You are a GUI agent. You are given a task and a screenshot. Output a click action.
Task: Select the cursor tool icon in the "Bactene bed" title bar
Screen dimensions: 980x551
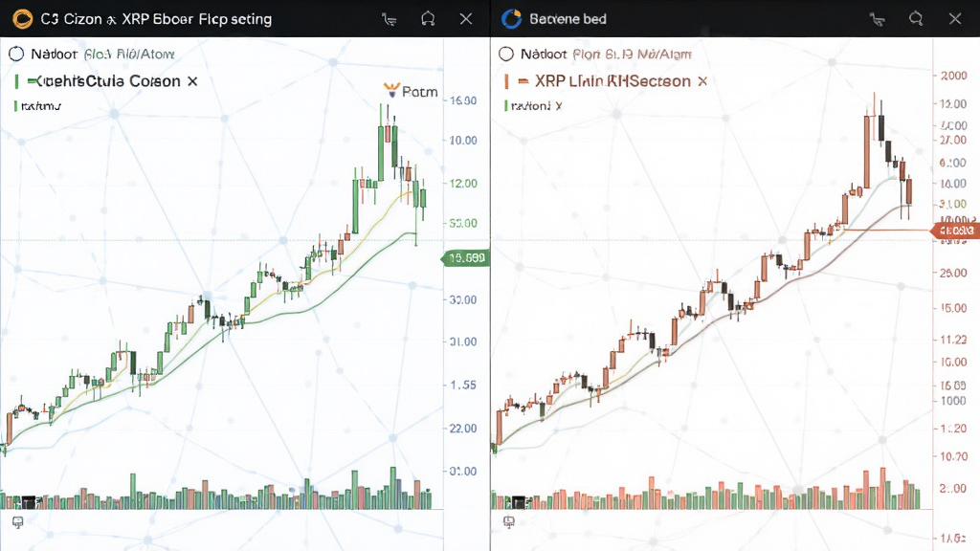click(878, 19)
